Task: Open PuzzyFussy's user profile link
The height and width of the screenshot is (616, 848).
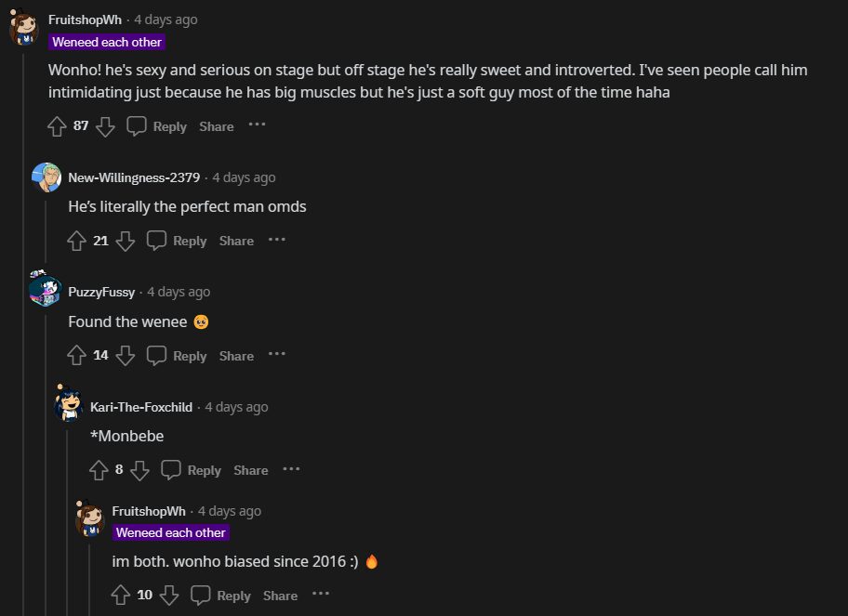Action: (101, 292)
